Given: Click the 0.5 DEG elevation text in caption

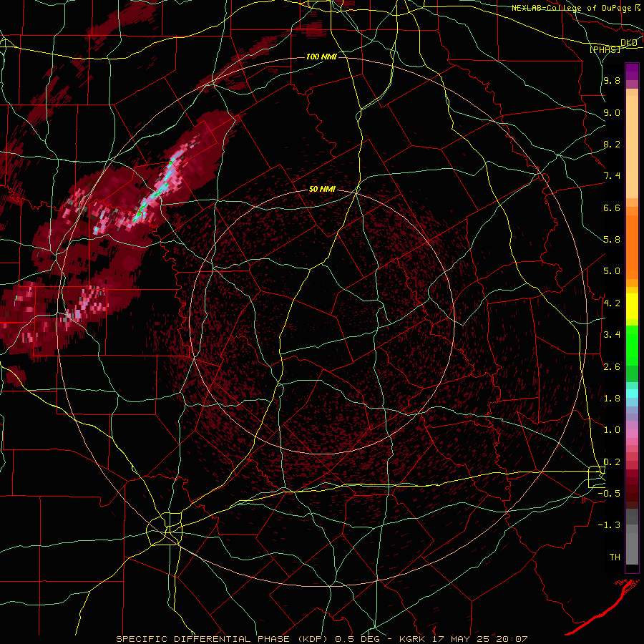Looking at the screenshot, I should [357, 639].
